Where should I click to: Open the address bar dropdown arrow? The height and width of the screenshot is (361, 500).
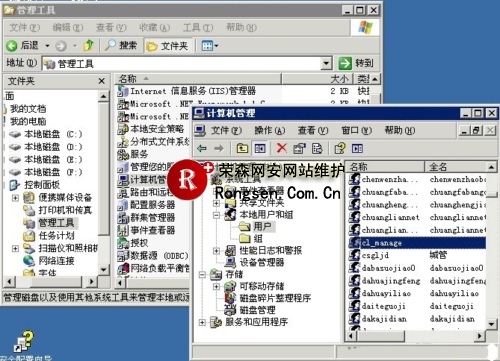[x=326, y=63]
